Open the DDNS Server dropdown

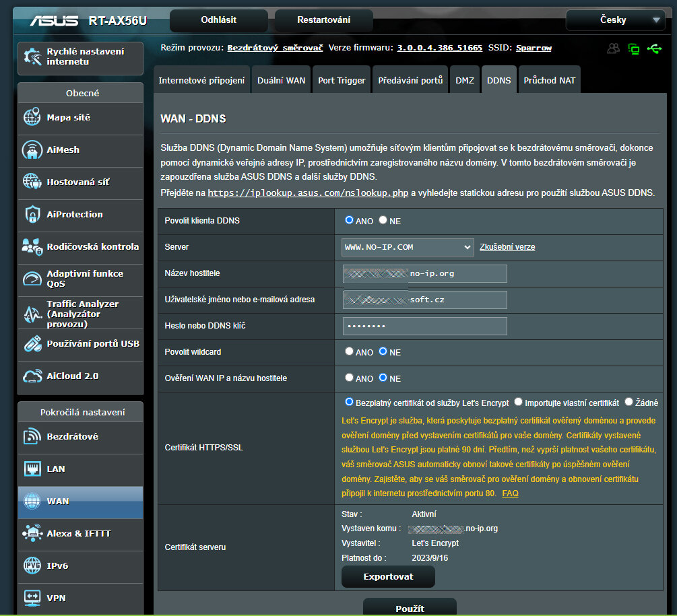click(x=407, y=247)
